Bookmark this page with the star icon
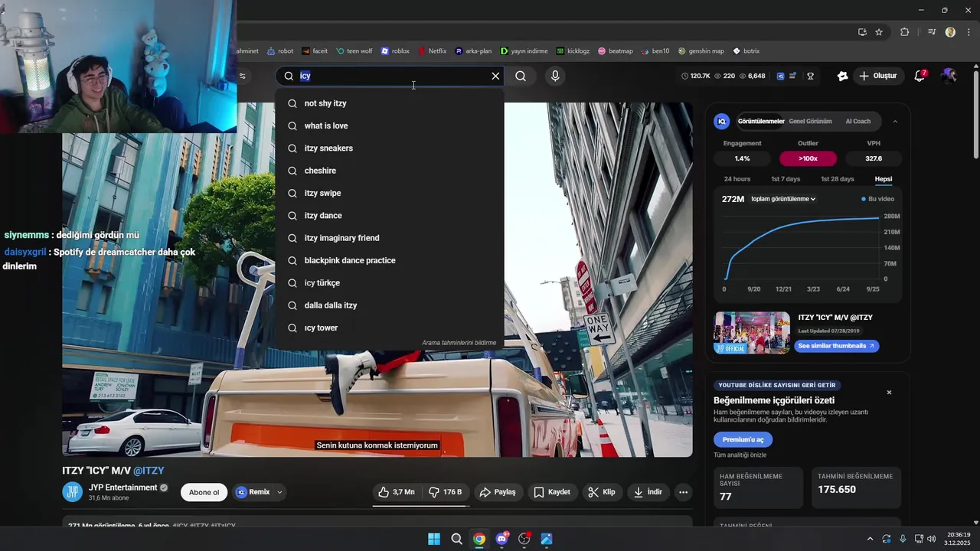The width and height of the screenshot is (980, 551). (x=879, y=32)
